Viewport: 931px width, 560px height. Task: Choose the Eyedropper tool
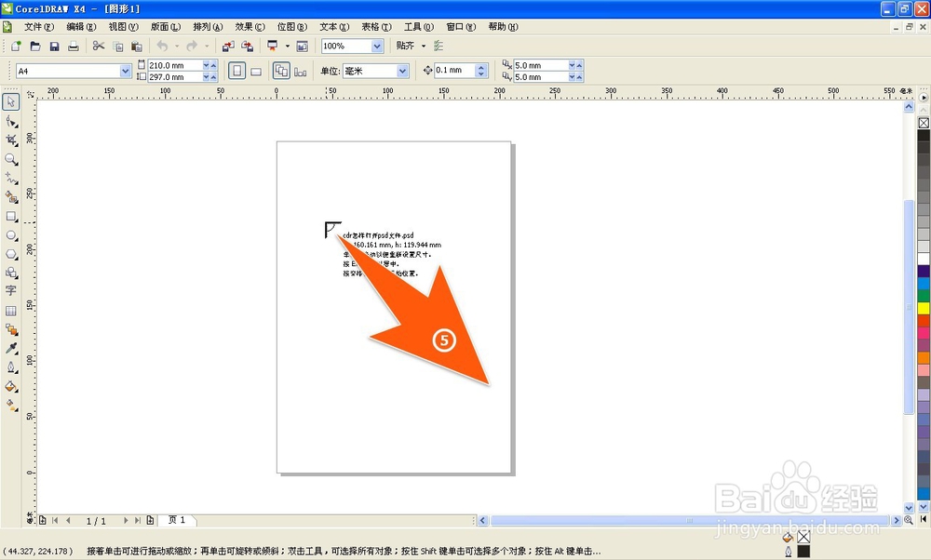pos(11,348)
